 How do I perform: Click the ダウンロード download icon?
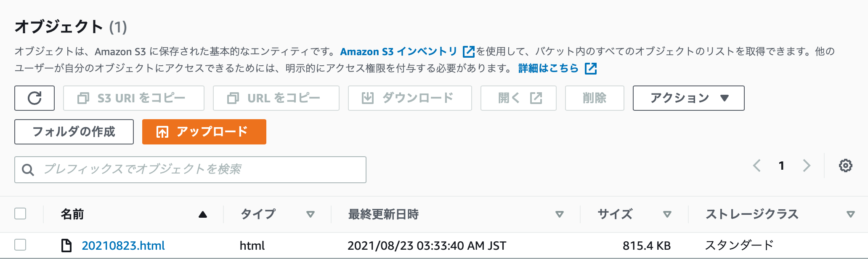pos(367,98)
